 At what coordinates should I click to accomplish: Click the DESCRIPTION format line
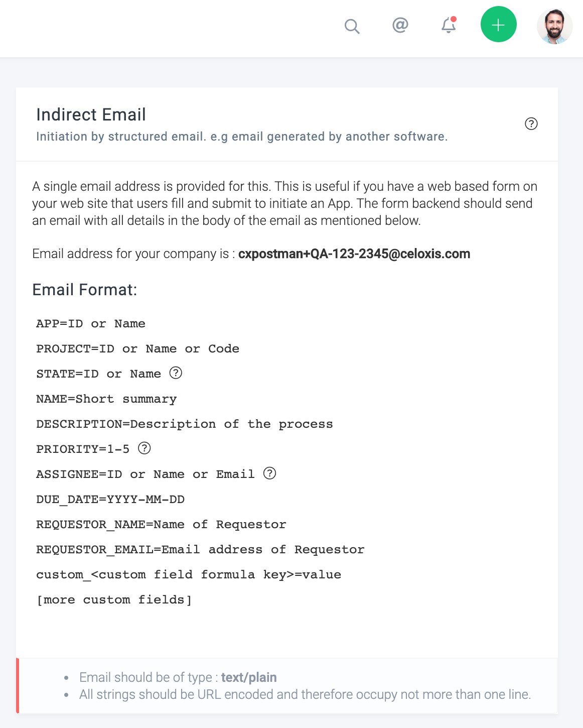pyautogui.click(x=184, y=424)
